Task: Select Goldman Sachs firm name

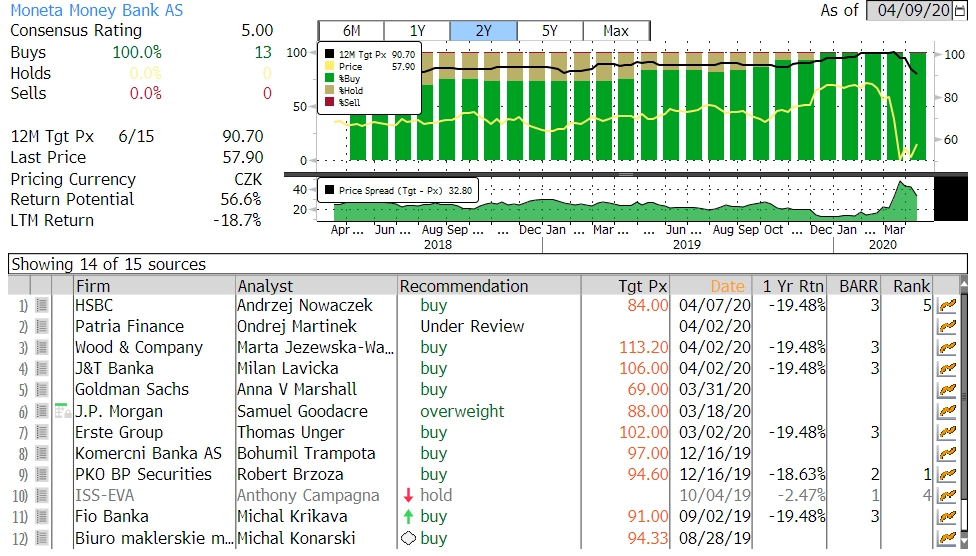Action: click(131, 390)
